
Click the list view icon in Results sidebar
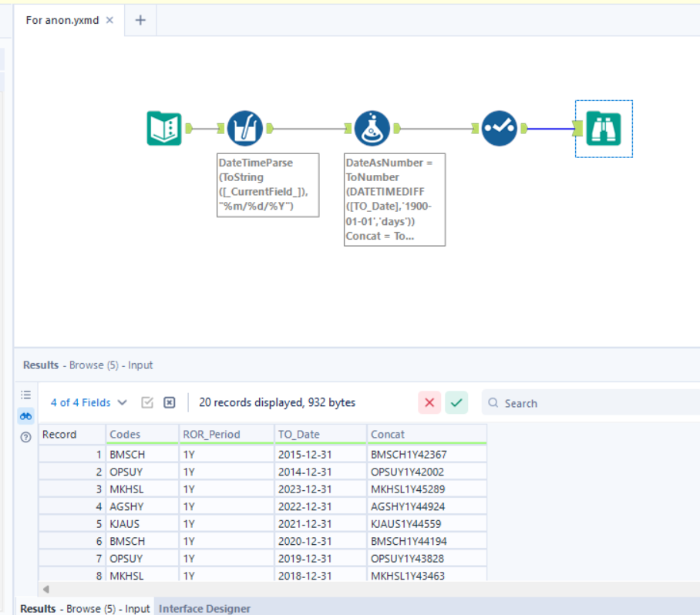click(x=25, y=395)
